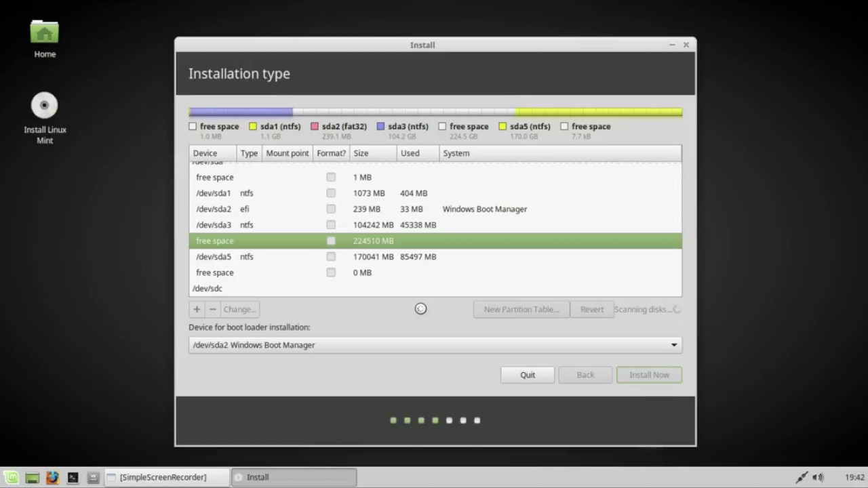Click the Quit button
The image size is (868, 488).
[x=528, y=375]
